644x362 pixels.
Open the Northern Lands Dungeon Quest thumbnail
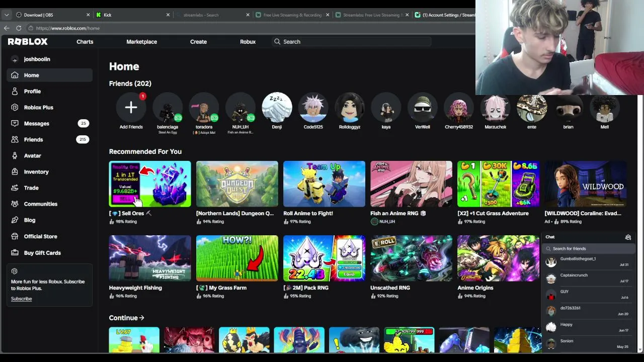[x=237, y=184]
